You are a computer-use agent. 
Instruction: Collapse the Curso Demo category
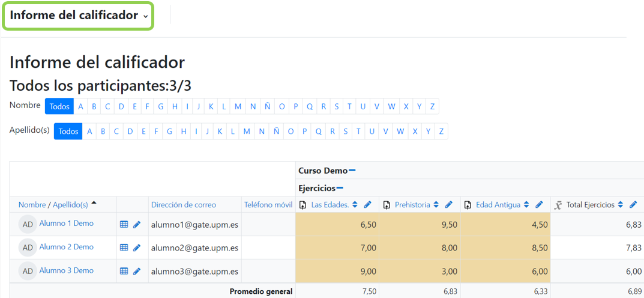pos(352,171)
